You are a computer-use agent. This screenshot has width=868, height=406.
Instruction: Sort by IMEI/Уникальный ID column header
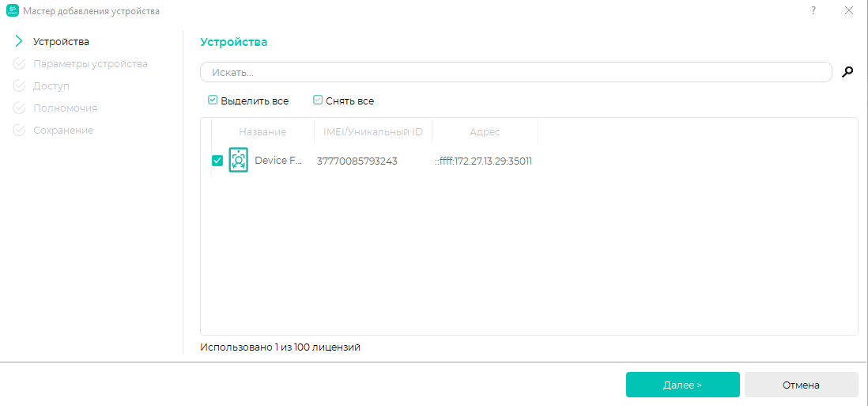tap(373, 132)
